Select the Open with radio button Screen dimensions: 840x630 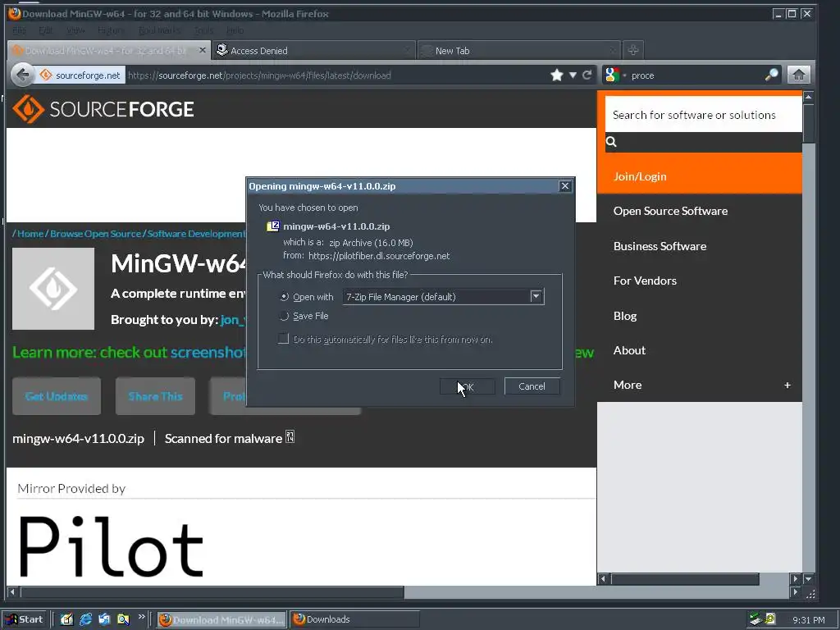pyautogui.click(x=285, y=297)
